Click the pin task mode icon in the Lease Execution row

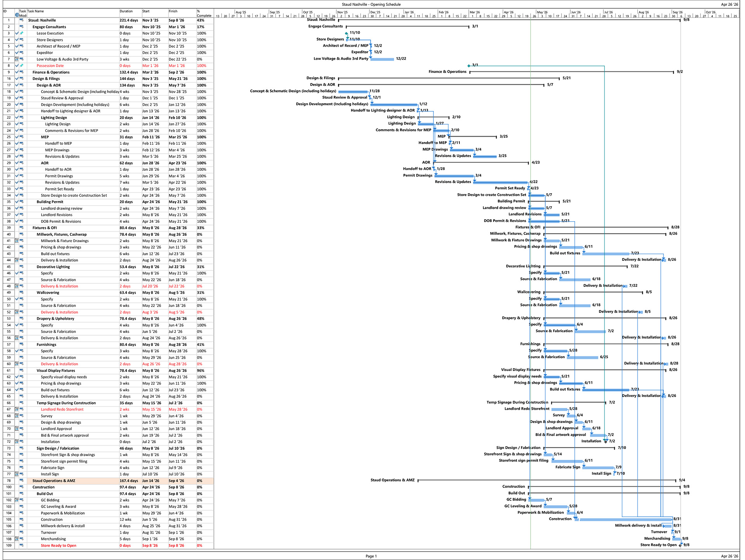[x=22, y=33]
